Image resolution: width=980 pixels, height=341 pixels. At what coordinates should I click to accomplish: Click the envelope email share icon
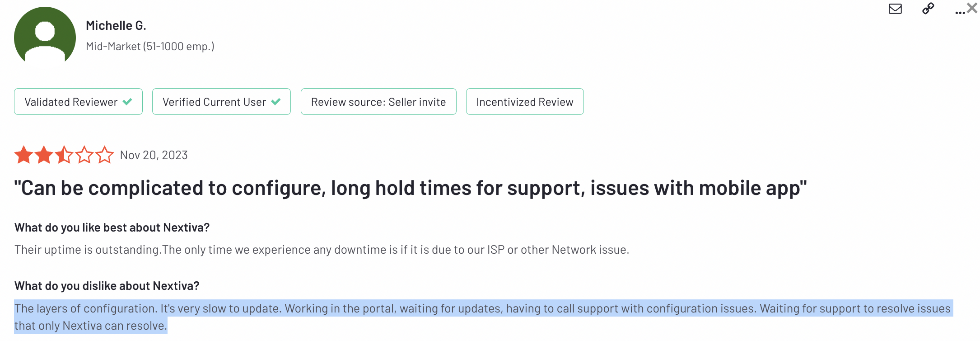(895, 9)
